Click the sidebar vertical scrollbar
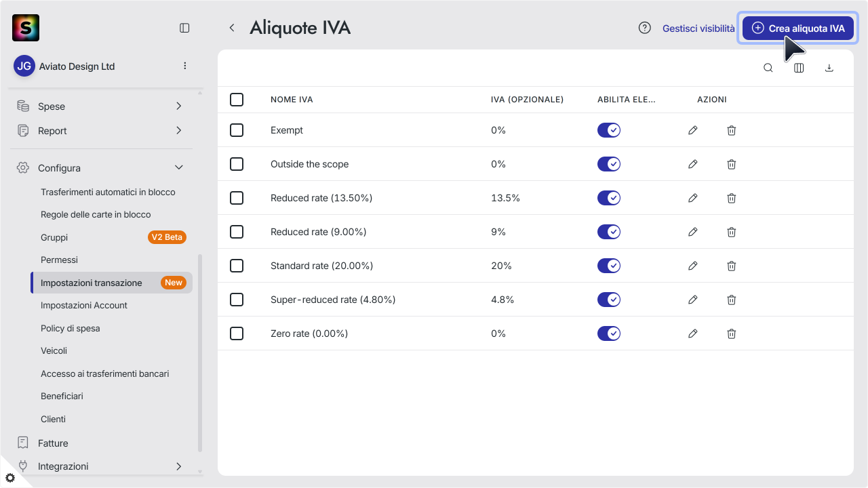 click(x=199, y=352)
